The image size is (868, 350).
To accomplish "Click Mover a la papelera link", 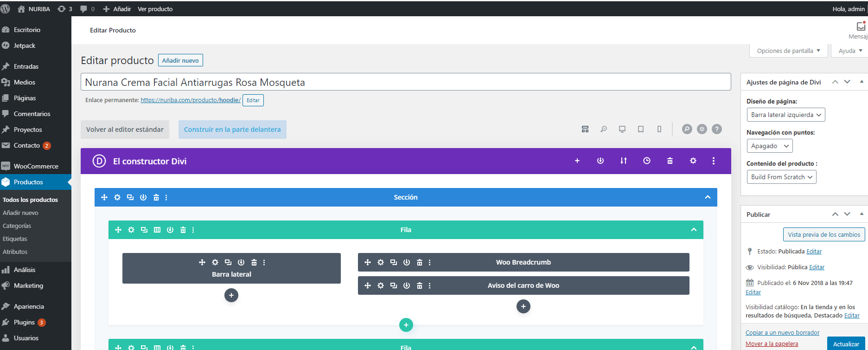I will click(x=772, y=344).
